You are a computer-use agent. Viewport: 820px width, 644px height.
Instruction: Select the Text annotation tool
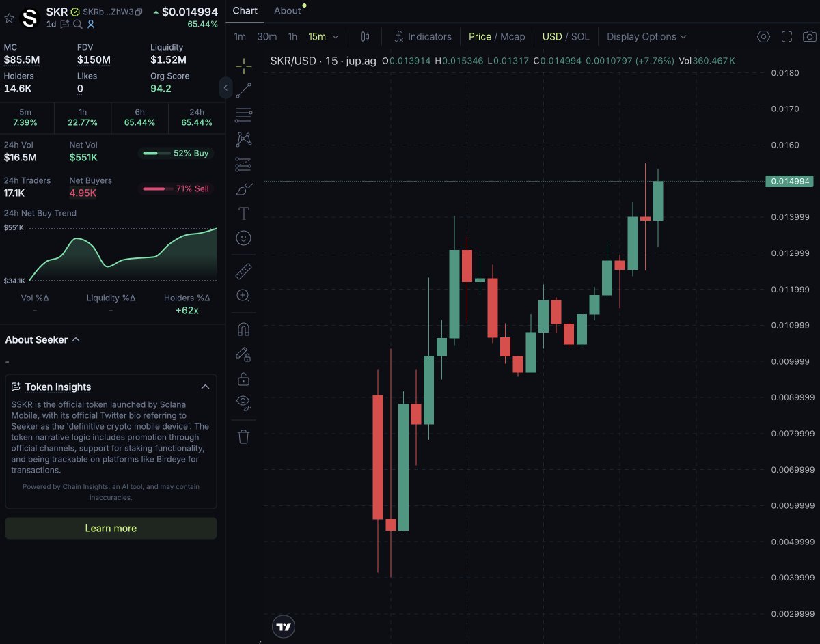[x=244, y=214]
